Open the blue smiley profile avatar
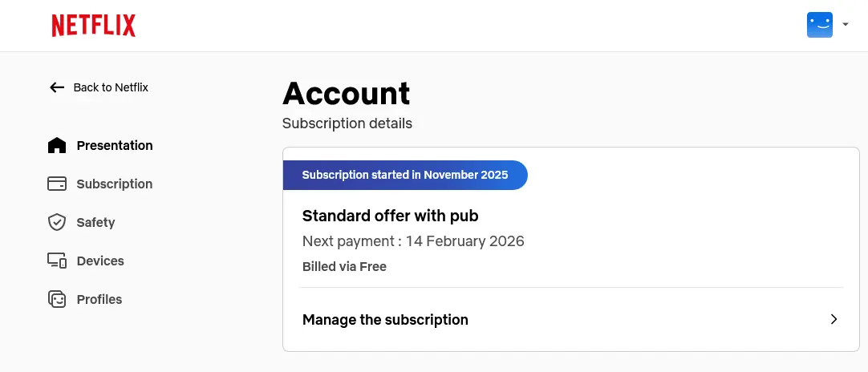 coord(819,25)
